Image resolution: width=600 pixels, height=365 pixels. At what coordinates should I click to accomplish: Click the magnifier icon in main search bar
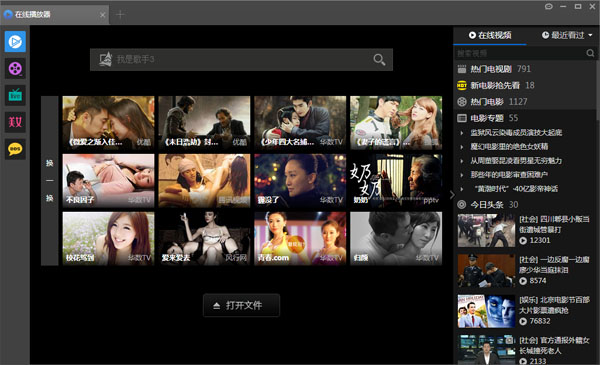(x=379, y=59)
